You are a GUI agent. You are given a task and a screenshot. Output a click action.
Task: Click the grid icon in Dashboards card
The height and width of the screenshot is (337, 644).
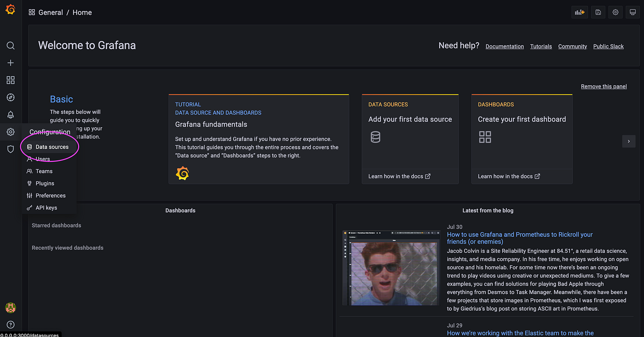tap(485, 137)
